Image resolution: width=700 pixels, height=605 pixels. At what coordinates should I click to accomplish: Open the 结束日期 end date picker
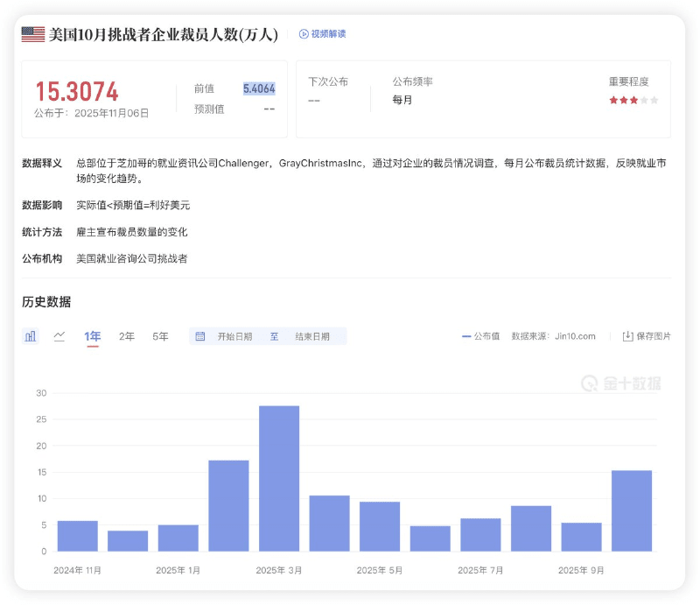coord(312,336)
